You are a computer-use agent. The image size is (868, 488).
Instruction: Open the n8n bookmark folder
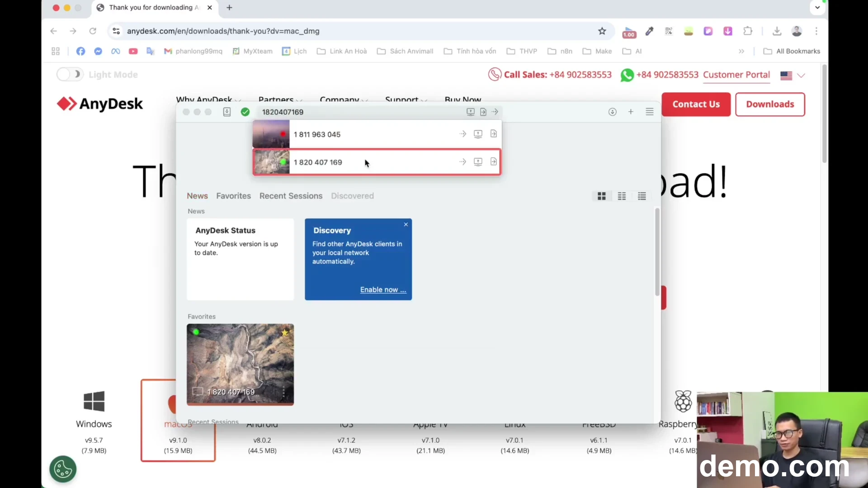pyautogui.click(x=560, y=52)
